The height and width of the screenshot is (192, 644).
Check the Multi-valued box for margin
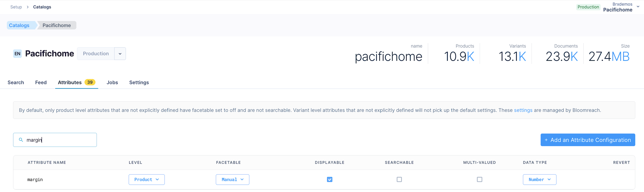click(x=479, y=179)
